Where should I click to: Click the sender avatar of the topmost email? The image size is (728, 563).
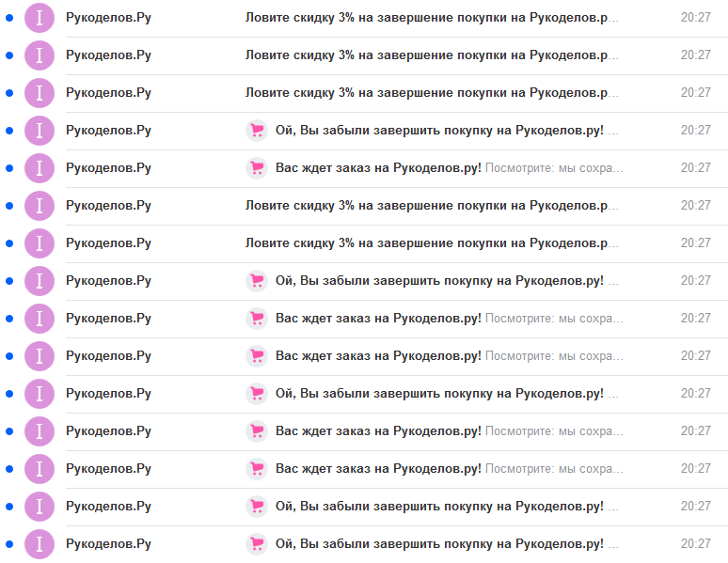click(39, 18)
